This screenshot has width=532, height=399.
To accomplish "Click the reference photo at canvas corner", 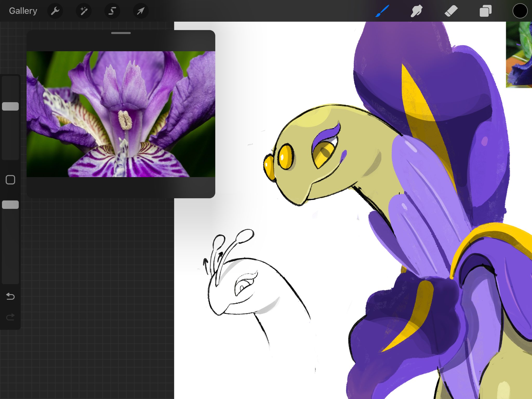I will (519, 55).
